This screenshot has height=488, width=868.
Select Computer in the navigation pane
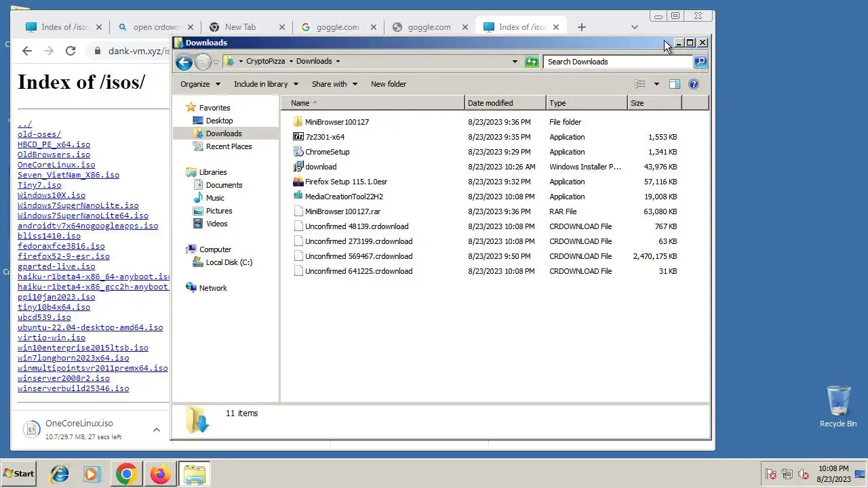pyautogui.click(x=215, y=249)
